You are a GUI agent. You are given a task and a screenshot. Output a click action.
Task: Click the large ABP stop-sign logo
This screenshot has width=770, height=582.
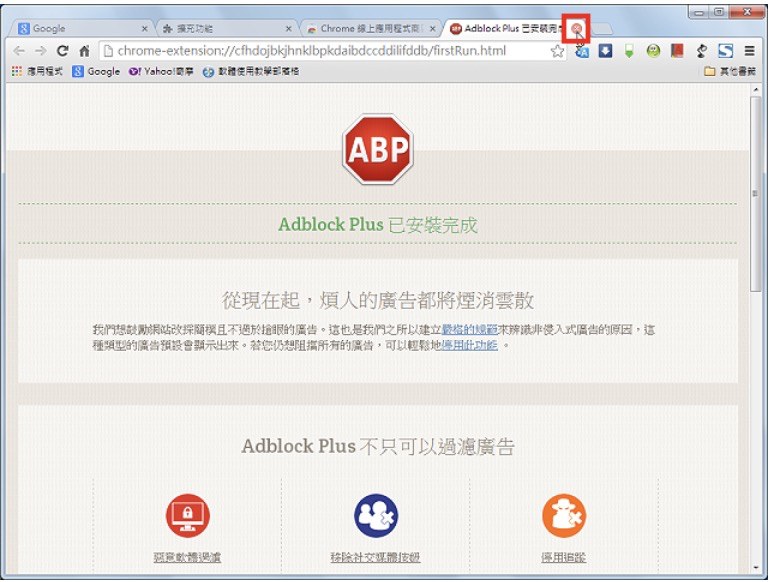[378, 149]
